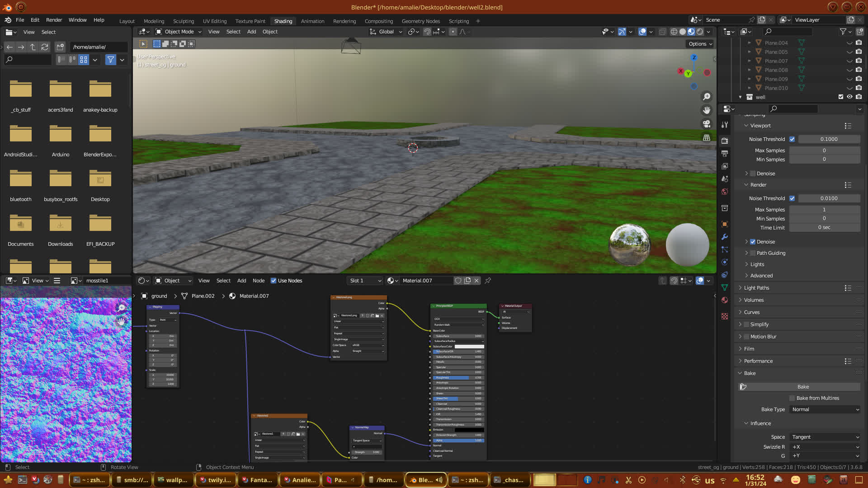Select rendered viewport shading mode

700,32
